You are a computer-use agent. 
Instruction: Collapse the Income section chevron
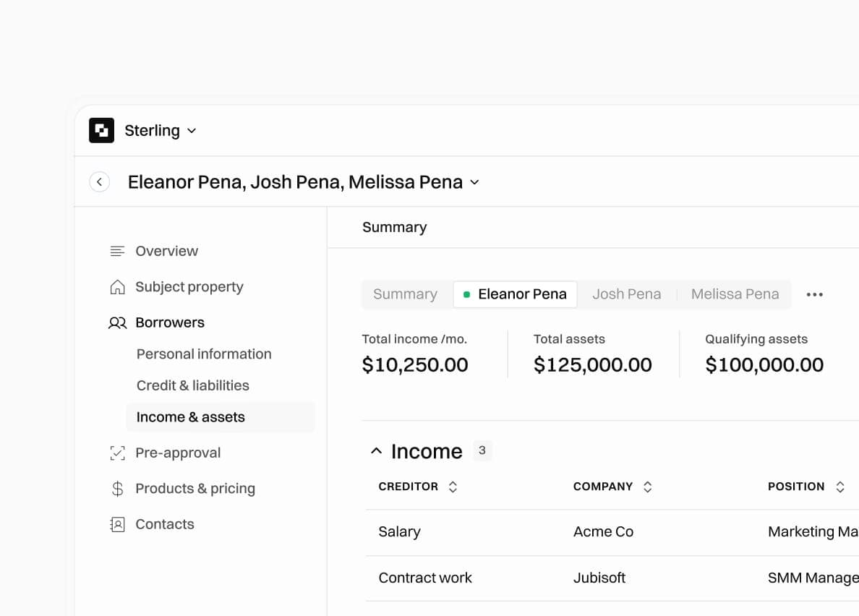tap(377, 451)
